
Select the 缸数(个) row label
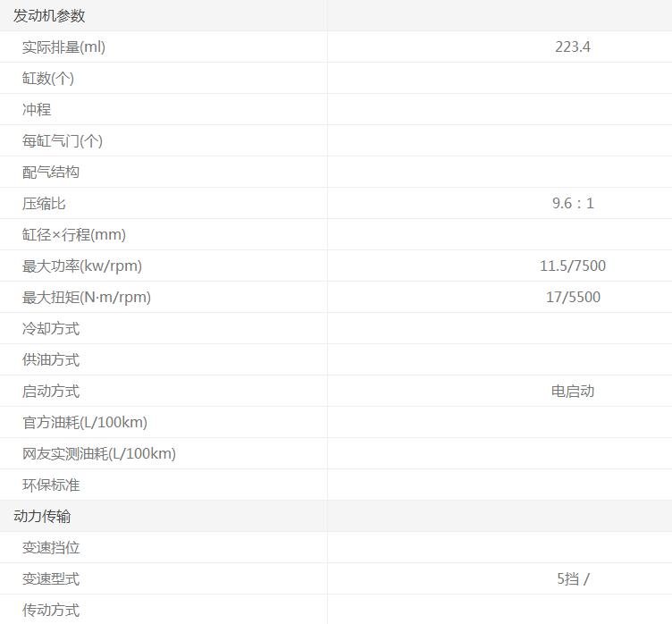pos(48,79)
